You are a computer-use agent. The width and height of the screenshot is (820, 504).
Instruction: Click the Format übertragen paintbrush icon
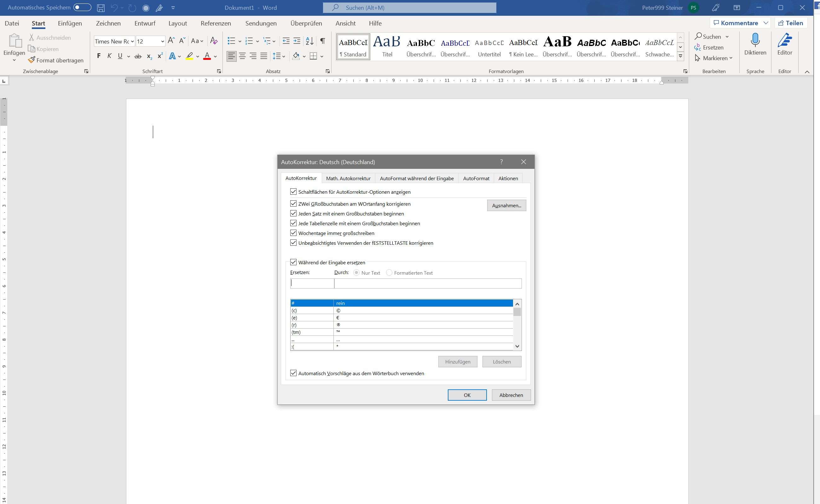32,60
